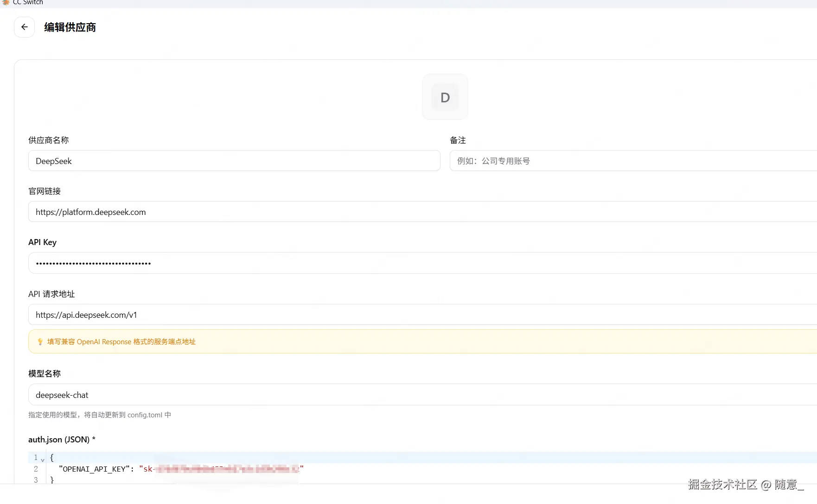This screenshot has height=504, width=817.
Task: Go back using the arrow button
Action: pyautogui.click(x=25, y=27)
